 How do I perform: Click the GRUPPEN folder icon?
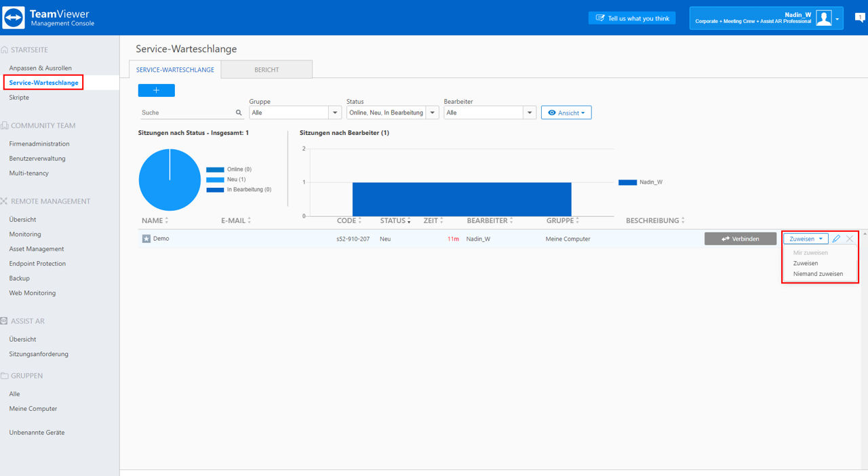click(5, 376)
